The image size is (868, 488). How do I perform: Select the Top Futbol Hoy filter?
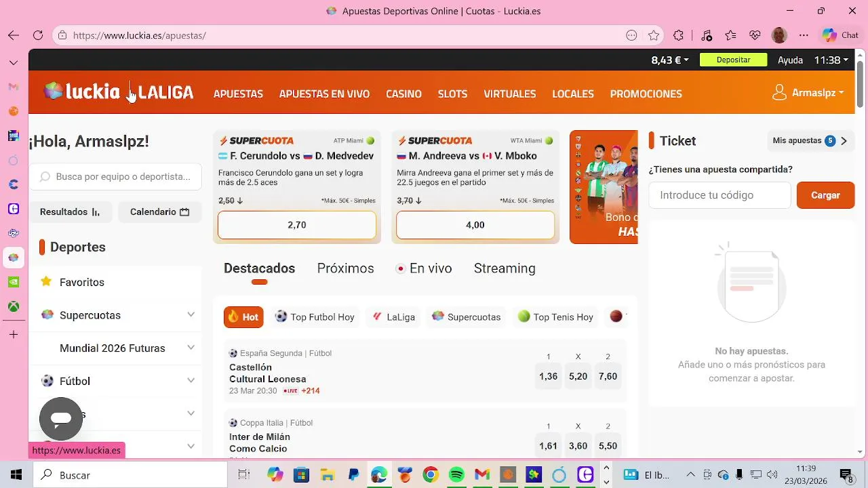(x=315, y=317)
